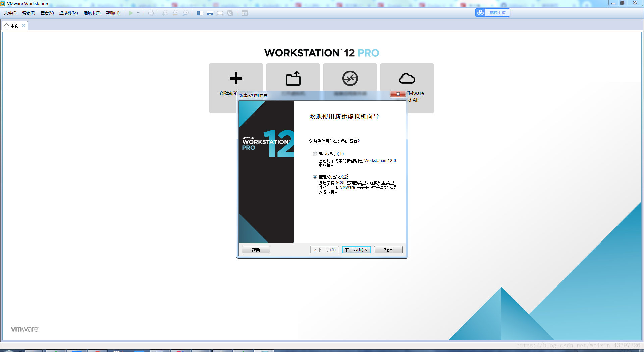
Task: Click the full screen mode icon
Action: coord(220,13)
